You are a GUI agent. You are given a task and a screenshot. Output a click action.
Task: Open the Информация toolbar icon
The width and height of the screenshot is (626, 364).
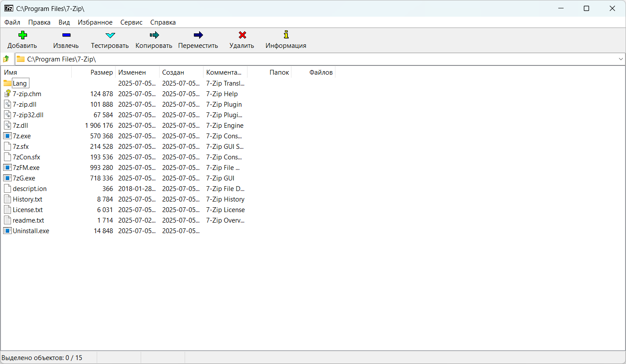tap(286, 35)
